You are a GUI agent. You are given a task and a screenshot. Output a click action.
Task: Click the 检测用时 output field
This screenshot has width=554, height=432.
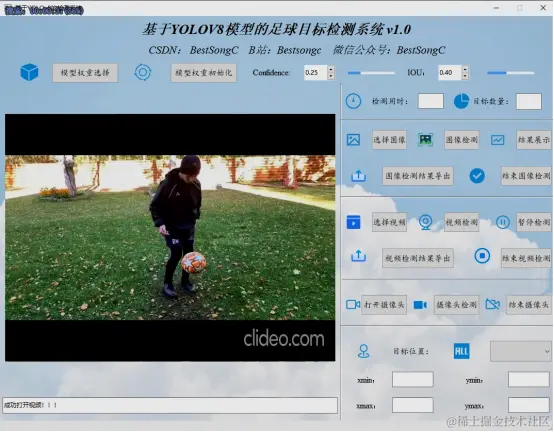coord(431,101)
